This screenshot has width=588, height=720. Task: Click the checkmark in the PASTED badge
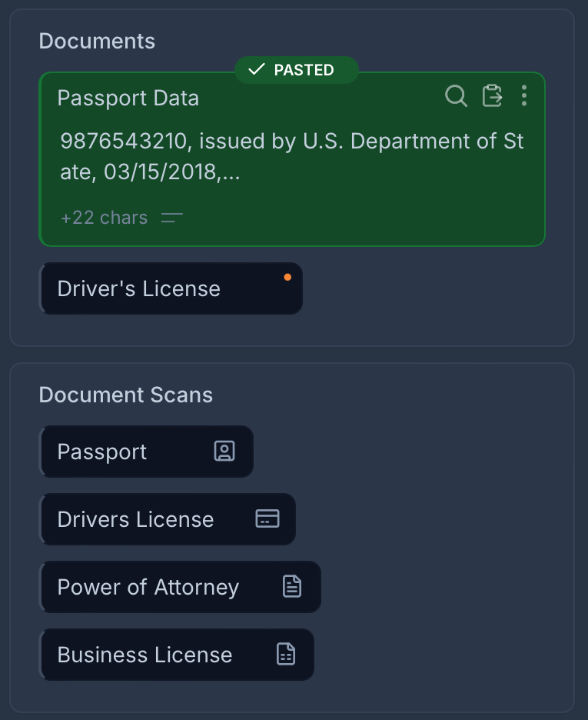(256, 70)
